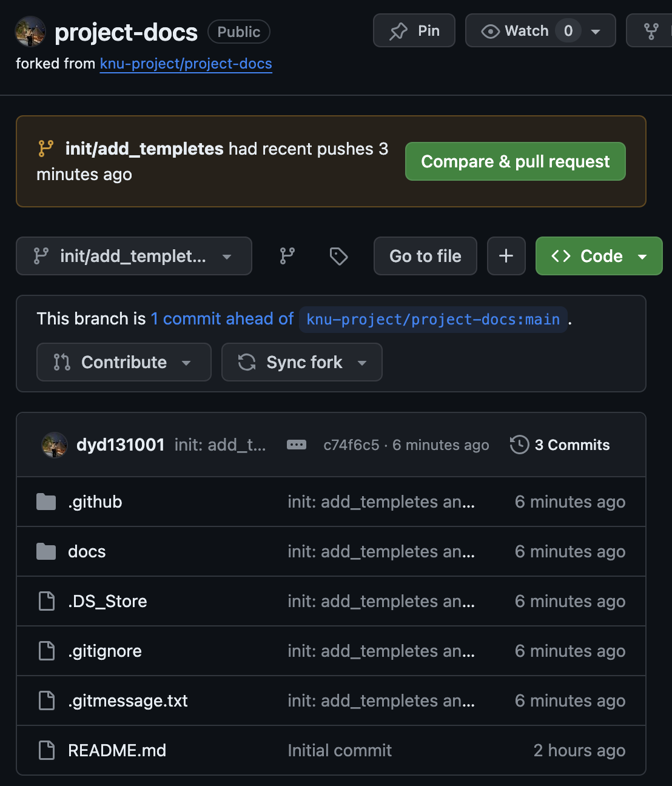Click the knu-project/project-docs:main branch label
The image size is (672, 786).
click(433, 319)
